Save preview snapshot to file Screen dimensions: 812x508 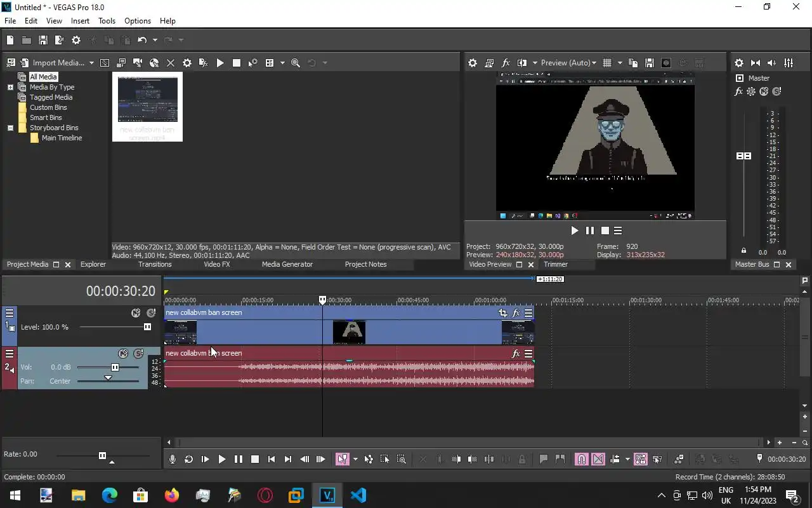point(650,63)
